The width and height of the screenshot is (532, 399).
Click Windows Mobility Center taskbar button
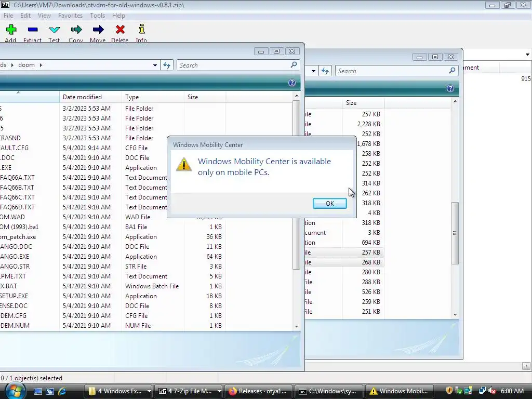click(399, 391)
